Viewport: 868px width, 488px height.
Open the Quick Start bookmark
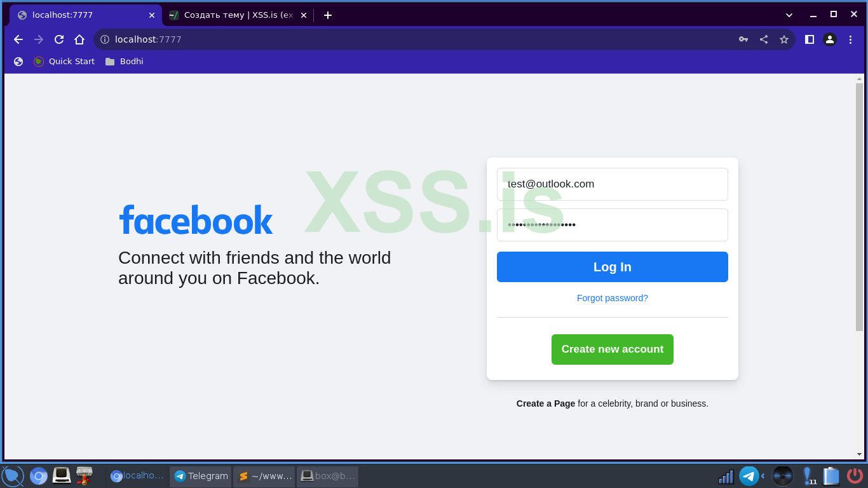click(64, 62)
